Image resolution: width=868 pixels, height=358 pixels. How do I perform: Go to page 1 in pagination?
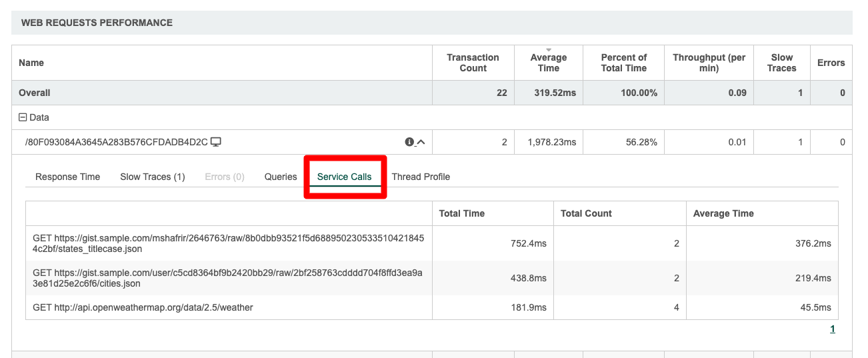click(832, 329)
